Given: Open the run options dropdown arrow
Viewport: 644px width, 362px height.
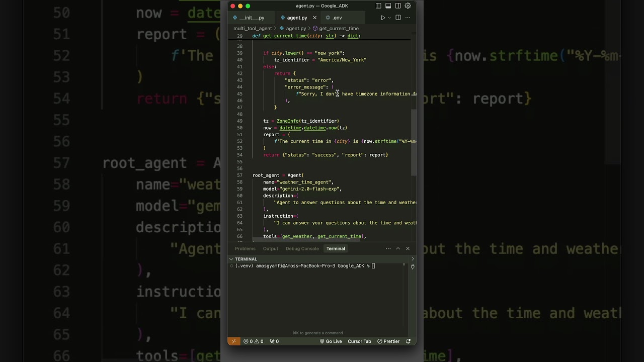Looking at the screenshot, I should (x=389, y=18).
